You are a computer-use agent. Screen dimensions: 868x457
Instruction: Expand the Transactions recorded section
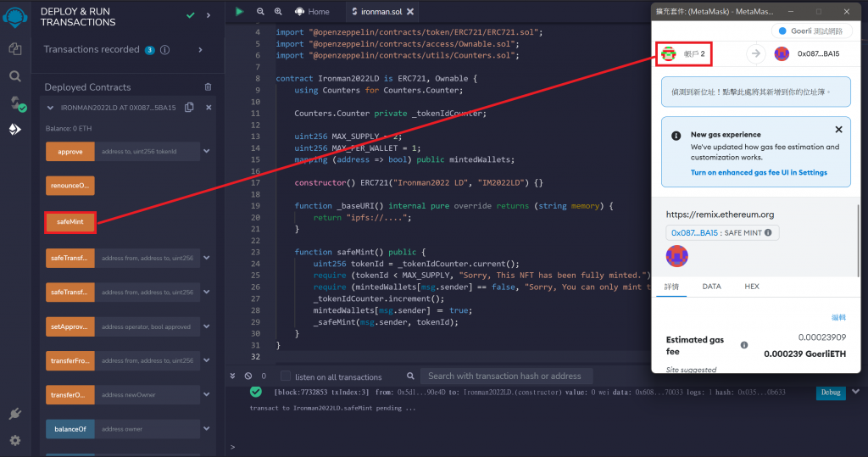point(200,50)
